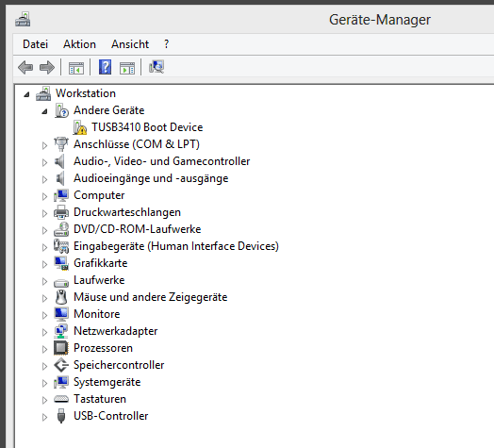Viewport: 494px width, 448px height.
Task: Click the Eingabegeräte HID icon
Action: click(61, 246)
